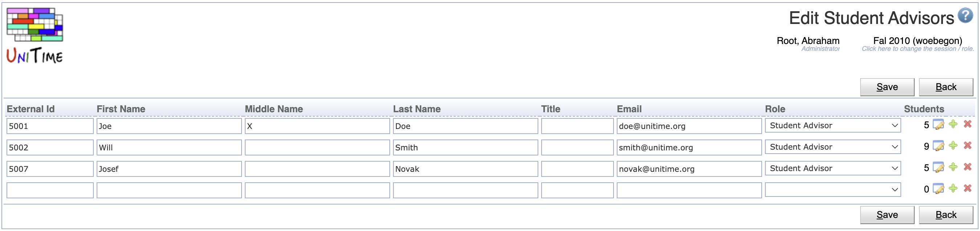Click the help question mark icon
This screenshot has width=980, height=231.
(x=965, y=16)
